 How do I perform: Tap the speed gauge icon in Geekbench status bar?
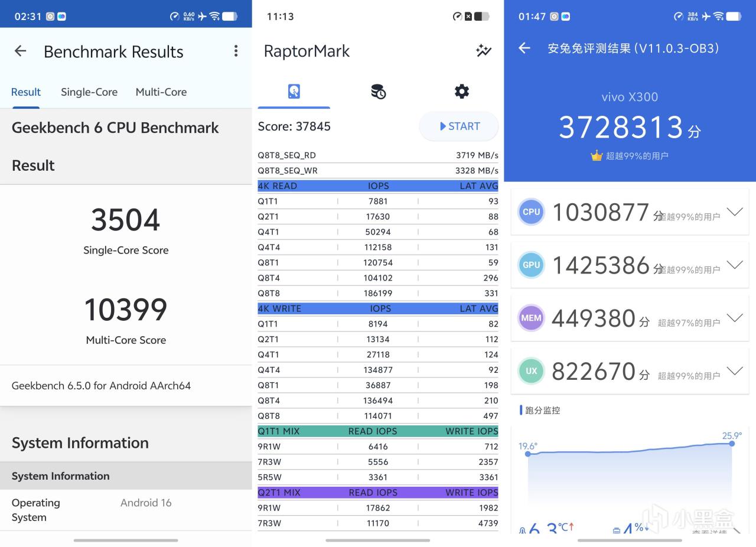[x=175, y=17]
